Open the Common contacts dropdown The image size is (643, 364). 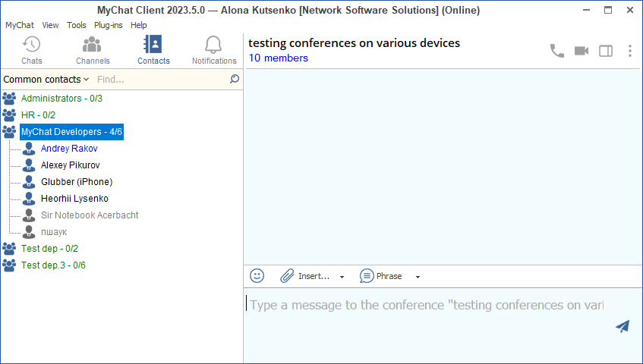(x=46, y=79)
